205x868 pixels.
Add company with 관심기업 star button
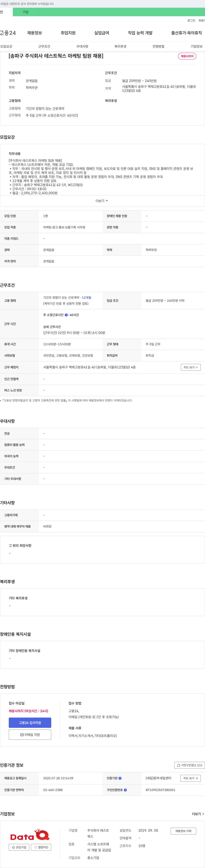pos(19,847)
